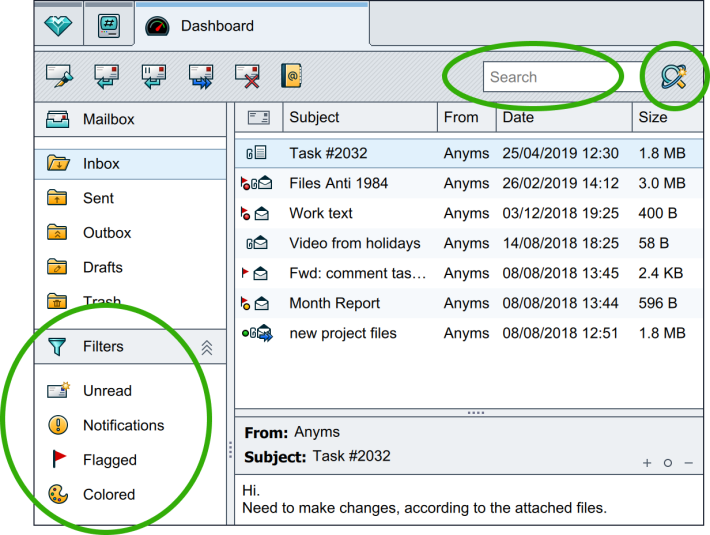Click the compose new message icon
Screen dimensions: 710x535
click(59, 76)
